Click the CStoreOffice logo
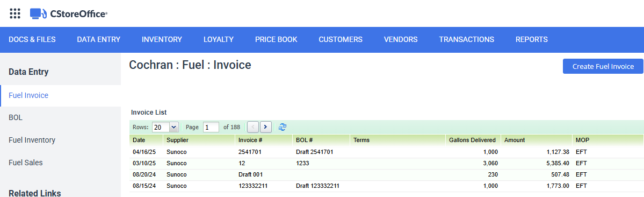Viewport: 644px width, 197px height. tap(69, 13)
